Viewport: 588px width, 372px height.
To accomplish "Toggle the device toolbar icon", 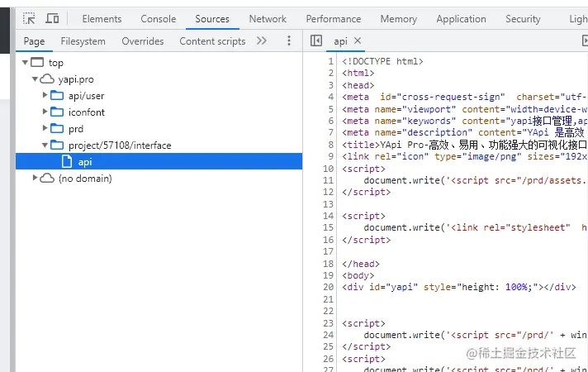I will 52,18.
